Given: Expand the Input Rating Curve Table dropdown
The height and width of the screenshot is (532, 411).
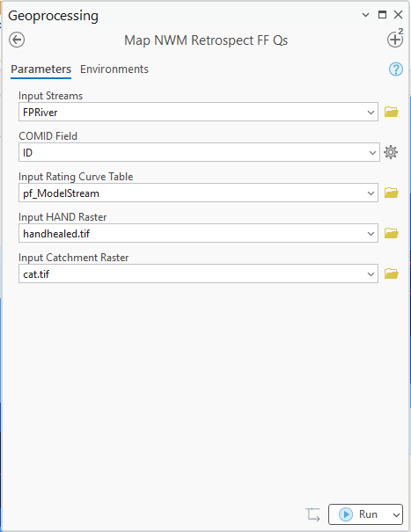Looking at the screenshot, I should (x=371, y=193).
